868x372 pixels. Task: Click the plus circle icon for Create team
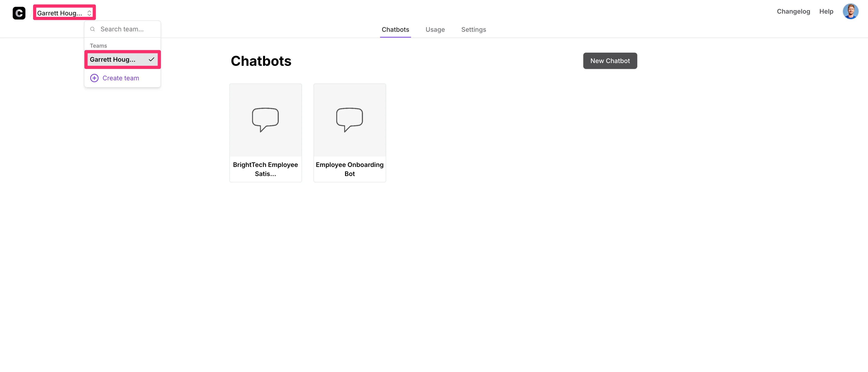[x=94, y=78]
